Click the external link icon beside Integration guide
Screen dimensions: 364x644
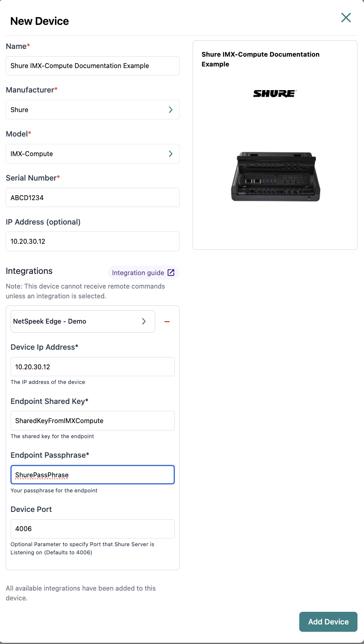click(171, 273)
